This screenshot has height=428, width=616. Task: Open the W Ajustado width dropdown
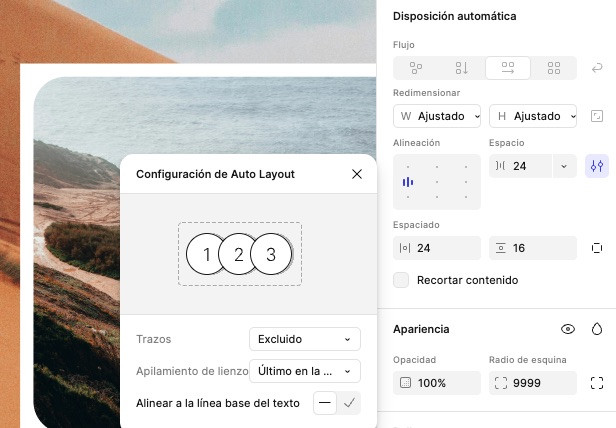(x=437, y=116)
